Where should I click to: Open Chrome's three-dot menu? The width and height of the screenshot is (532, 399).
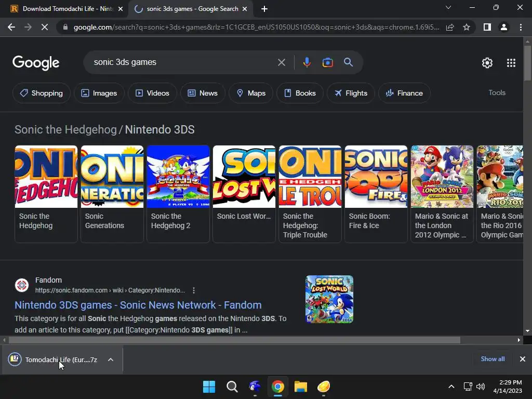[x=521, y=27]
